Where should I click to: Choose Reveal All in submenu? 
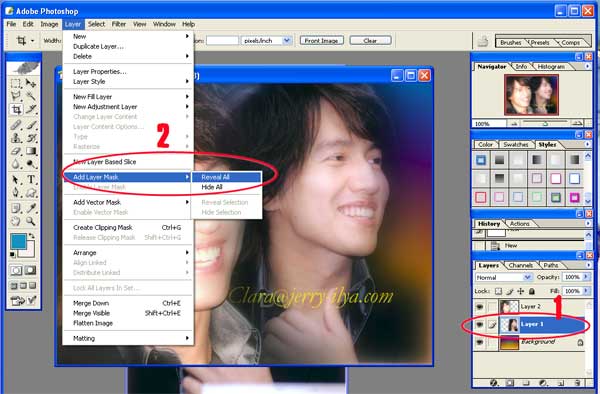[x=227, y=177]
